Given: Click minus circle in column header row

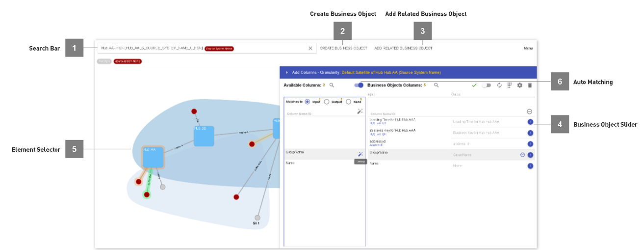Looking at the screenshot, I should (x=530, y=111).
